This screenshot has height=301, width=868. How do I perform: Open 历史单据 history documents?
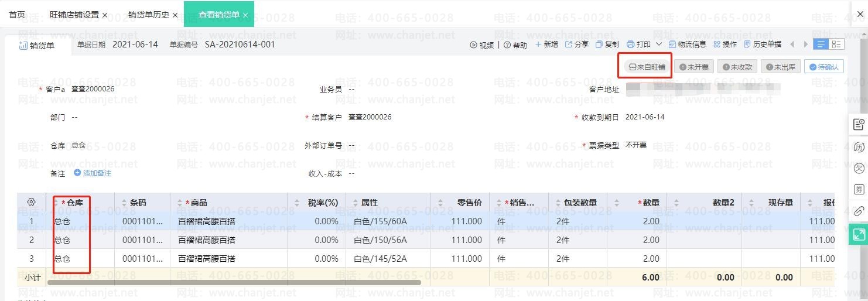click(763, 45)
